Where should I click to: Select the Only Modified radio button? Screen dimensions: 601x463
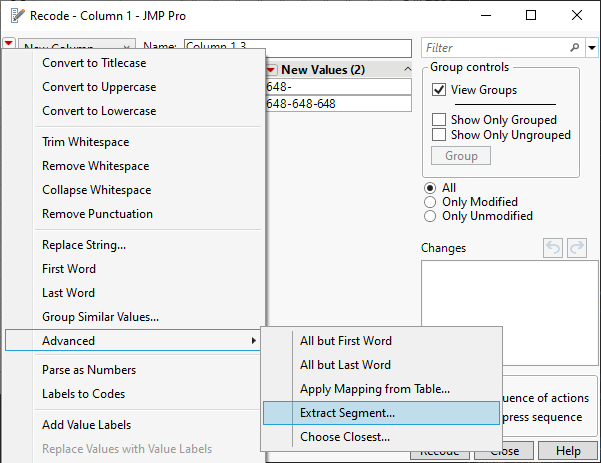coord(431,202)
